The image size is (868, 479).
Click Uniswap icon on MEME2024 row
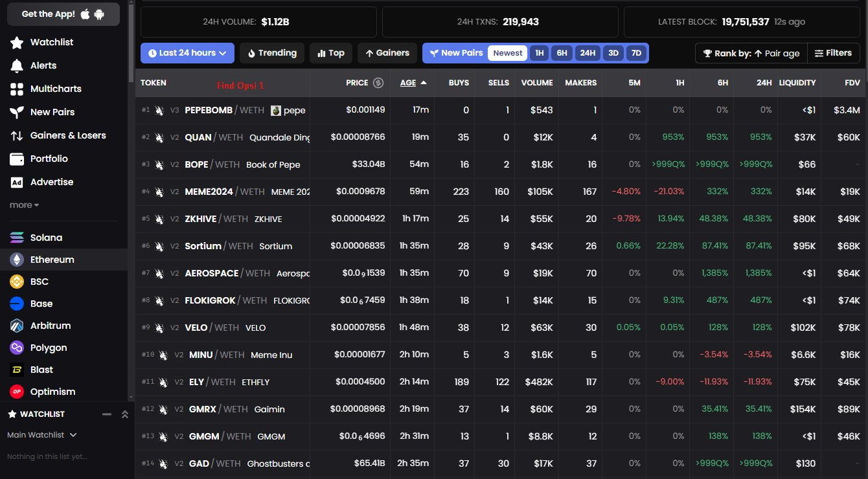159,192
